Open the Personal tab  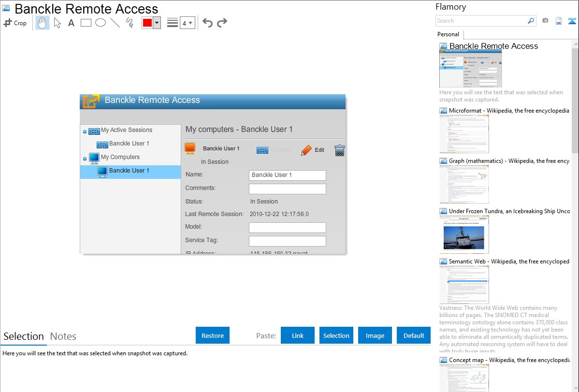coord(449,34)
